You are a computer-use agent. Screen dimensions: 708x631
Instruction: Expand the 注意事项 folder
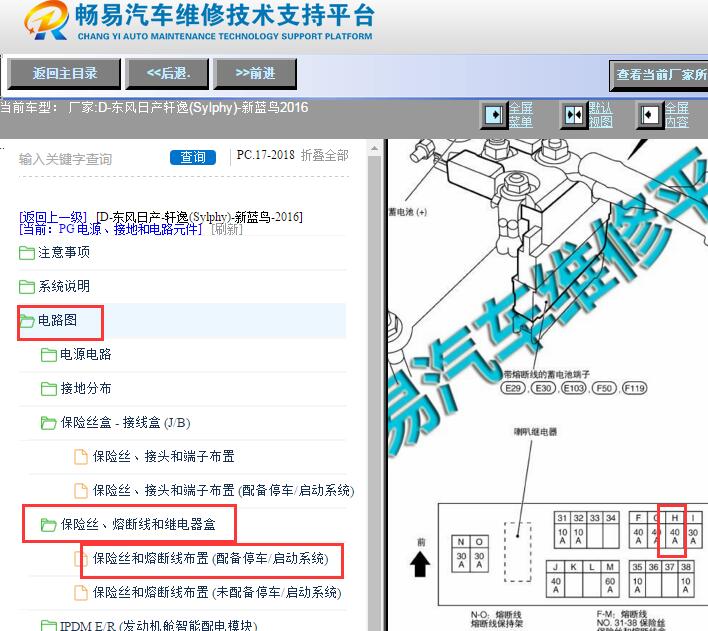click(64, 252)
